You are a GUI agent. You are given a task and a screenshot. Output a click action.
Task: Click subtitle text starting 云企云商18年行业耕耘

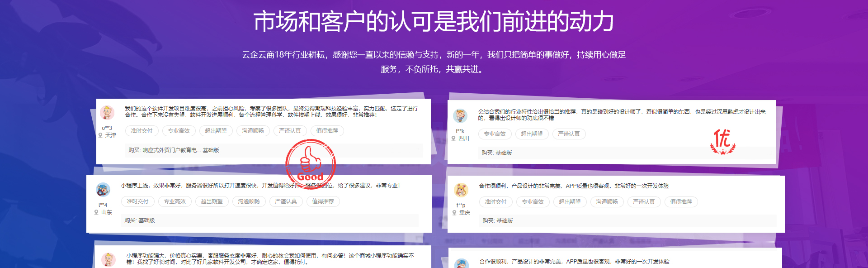click(434, 62)
